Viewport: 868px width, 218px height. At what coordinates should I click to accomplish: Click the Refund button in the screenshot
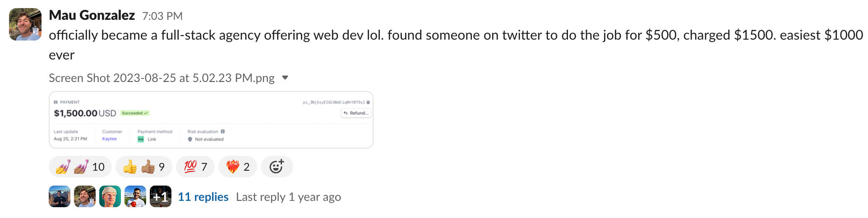tap(356, 113)
